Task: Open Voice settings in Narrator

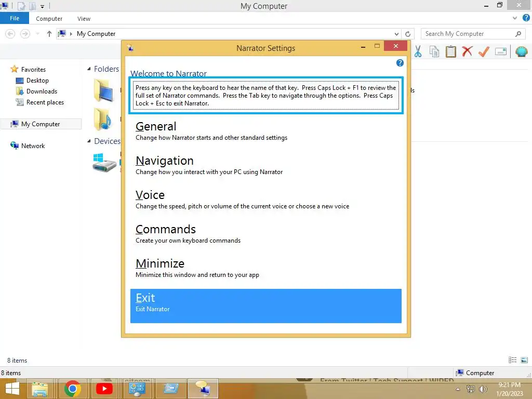Action: pos(265,199)
